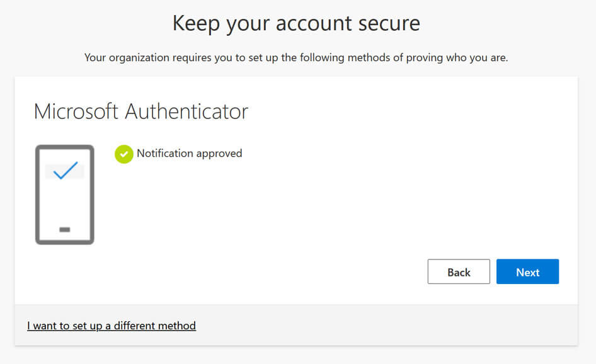596x364 pixels.
Task: Click the light gray notification box on phone
Action: pos(65,171)
